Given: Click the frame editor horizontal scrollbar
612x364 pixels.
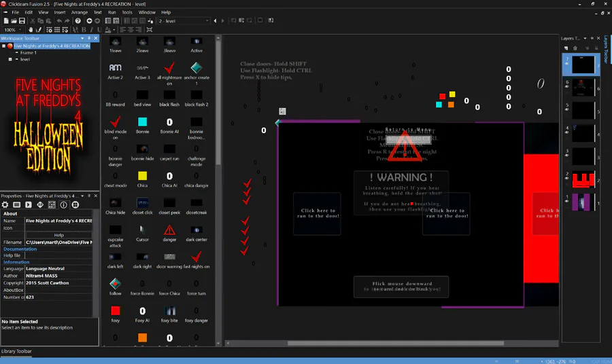Looking at the screenshot, I should [x=395, y=344].
